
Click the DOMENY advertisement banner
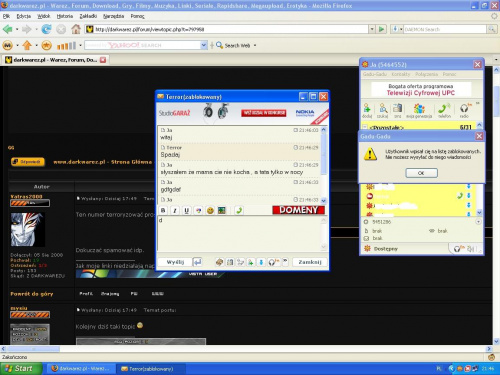click(x=298, y=210)
